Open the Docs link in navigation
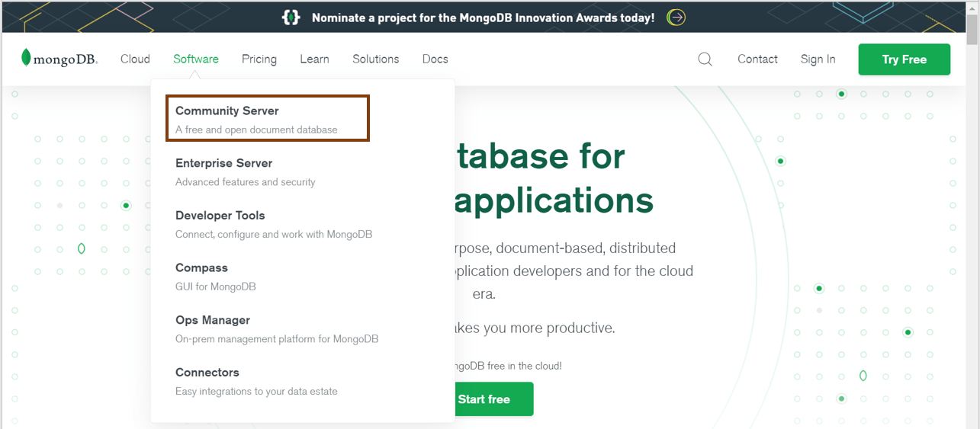This screenshot has height=429, width=980. click(435, 59)
